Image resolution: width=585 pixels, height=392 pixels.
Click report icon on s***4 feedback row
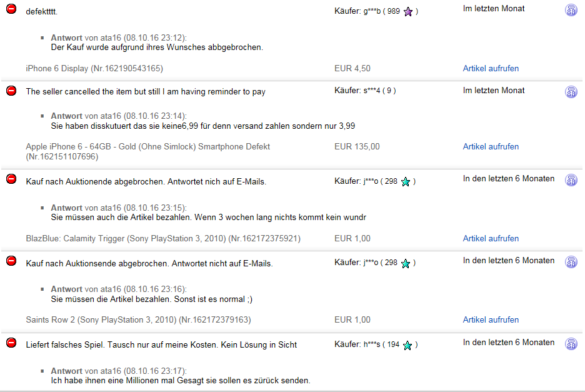click(571, 92)
